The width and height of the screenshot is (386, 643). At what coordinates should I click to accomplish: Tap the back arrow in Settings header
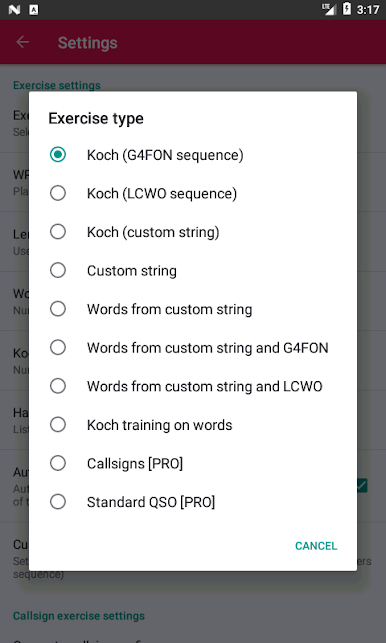[x=23, y=42]
